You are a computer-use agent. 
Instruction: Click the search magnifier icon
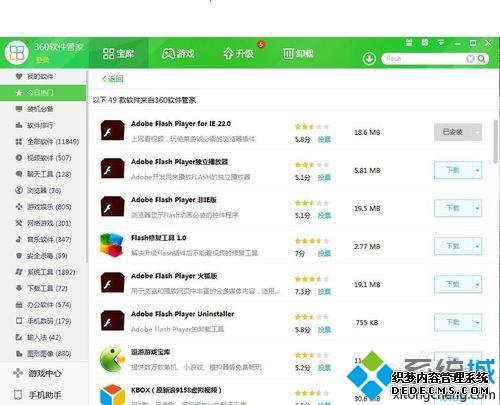481,59
